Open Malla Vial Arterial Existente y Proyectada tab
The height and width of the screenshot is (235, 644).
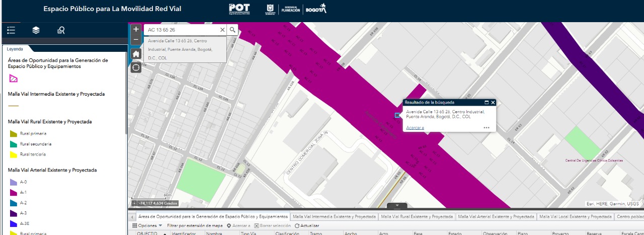(x=496, y=216)
